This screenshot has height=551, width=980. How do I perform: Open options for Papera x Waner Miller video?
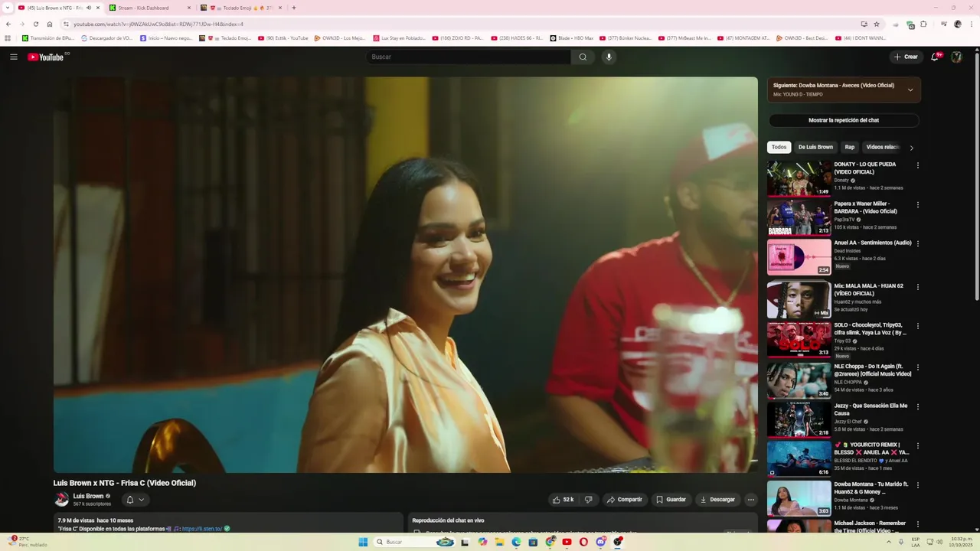click(x=917, y=205)
